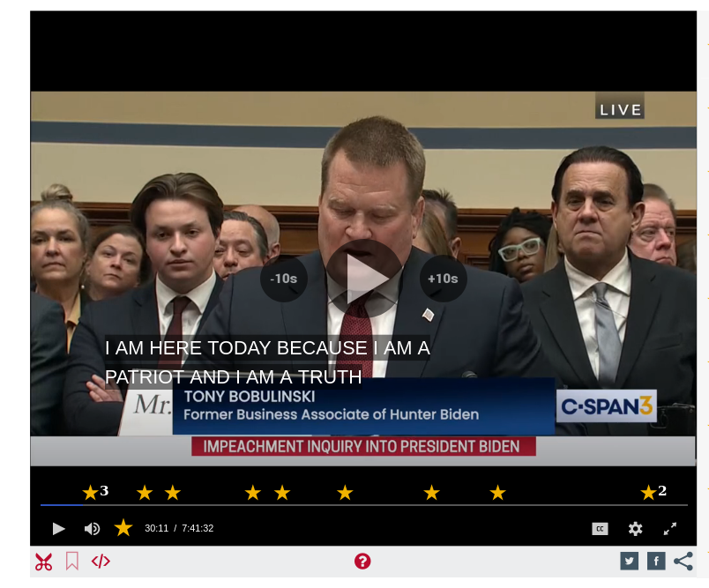Bookmark the video with the bookmark icon

72,561
